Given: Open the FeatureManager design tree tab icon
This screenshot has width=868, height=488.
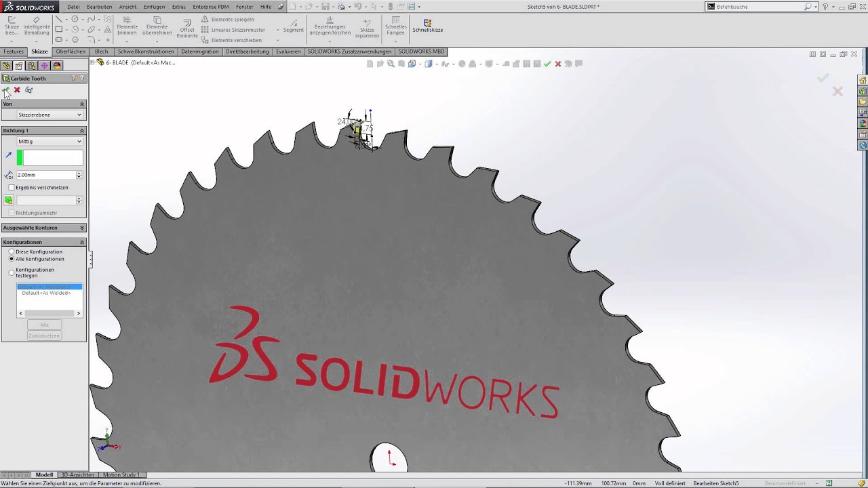Looking at the screenshot, I should [6, 66].
